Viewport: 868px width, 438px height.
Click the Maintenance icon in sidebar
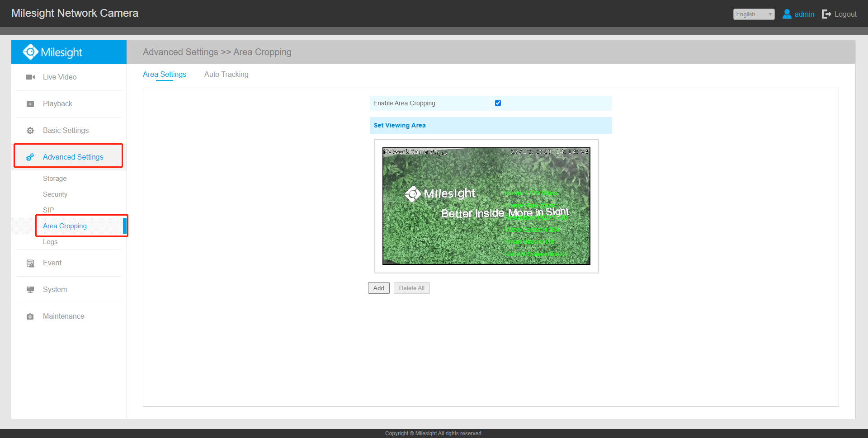pos(30,316)
